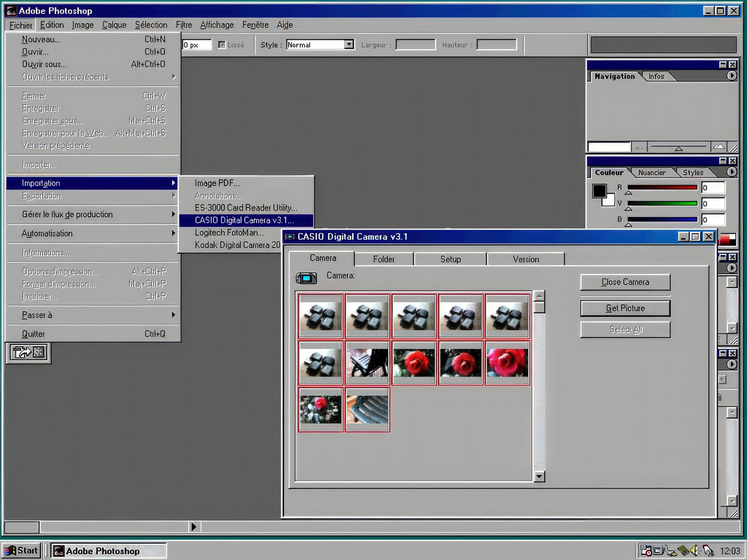Click the first system tray icon
747x560 pixels.
[646, 550]
